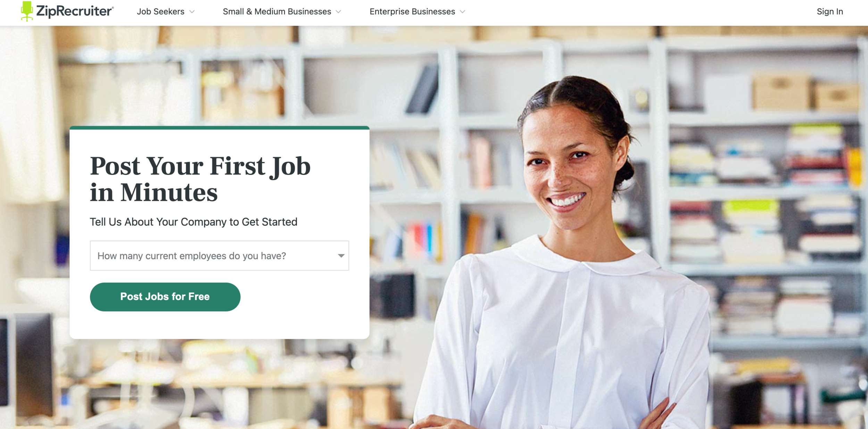Screen dimensions: 868x429
Task: Click 'Tell Us About Your Company' subheading
Action: [193, 222]
